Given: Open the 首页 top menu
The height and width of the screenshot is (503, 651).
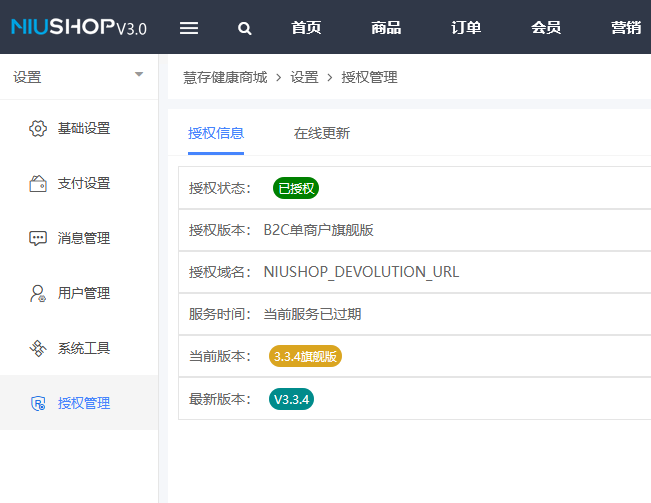Looking at the screenshot, I should (x=306, y=28).
